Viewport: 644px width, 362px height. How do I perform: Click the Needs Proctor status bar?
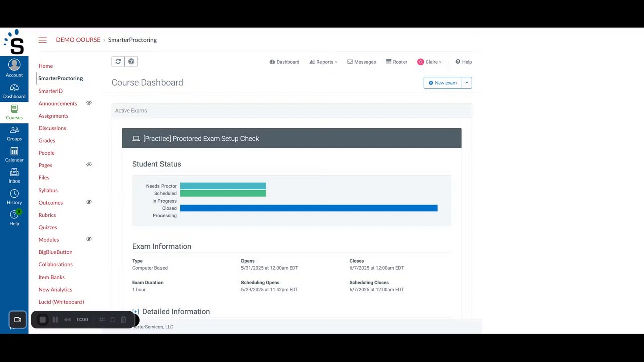pos(222,186)
